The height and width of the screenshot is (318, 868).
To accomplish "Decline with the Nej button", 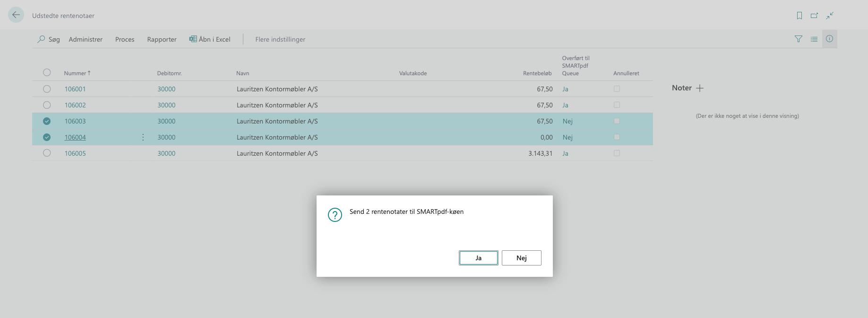I will [x=522, y=258].
